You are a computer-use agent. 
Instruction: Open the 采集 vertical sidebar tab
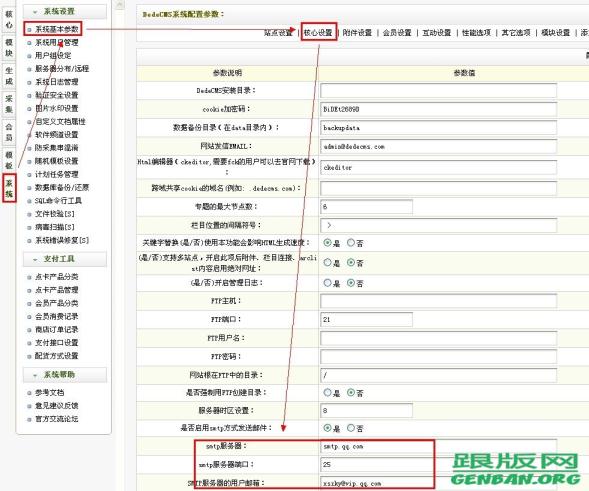(x=9, y=104)
